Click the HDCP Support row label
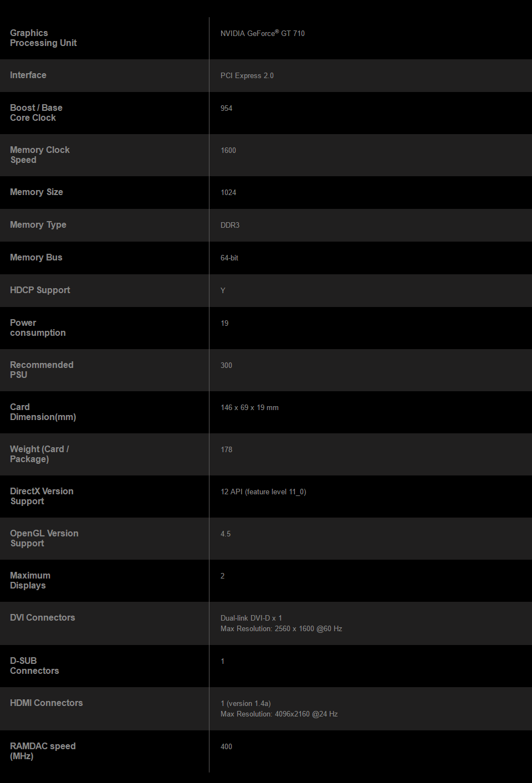The image size is (532, 783). 40,290
